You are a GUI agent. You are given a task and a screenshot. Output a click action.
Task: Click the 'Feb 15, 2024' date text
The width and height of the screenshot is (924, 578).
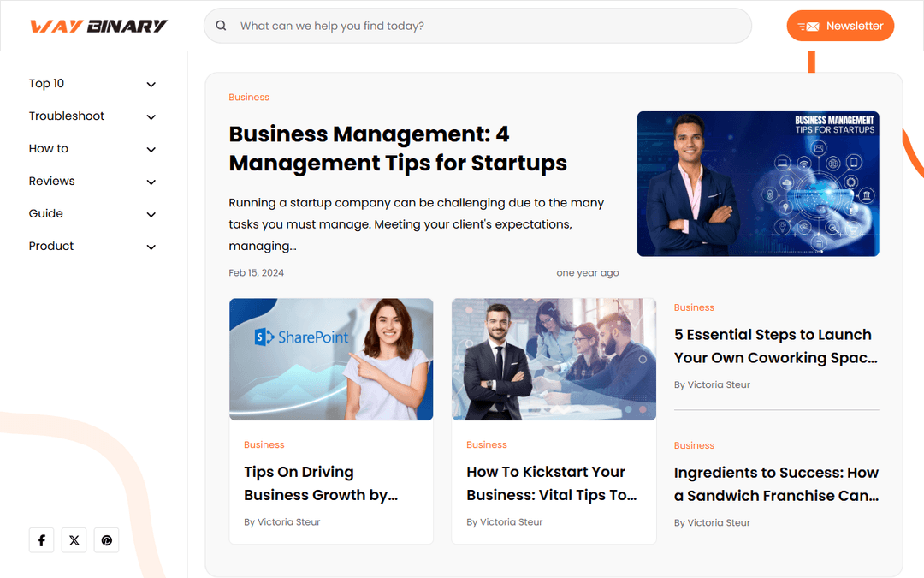pos(257,272)
